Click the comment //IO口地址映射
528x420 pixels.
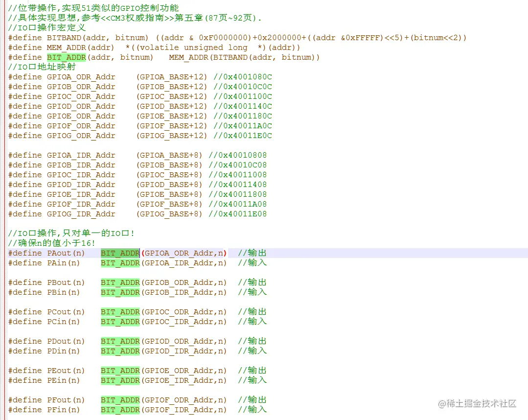pyautogui.click(x=42, y=67)
